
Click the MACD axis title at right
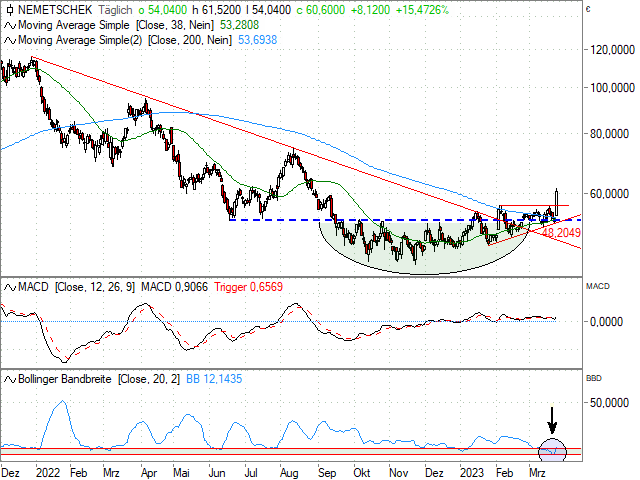coord(598,287)
